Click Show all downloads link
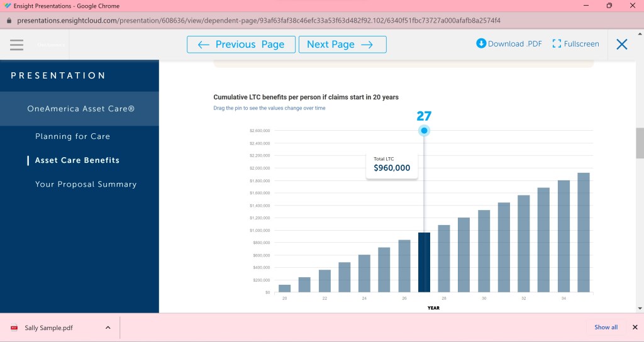Image resolution: width=644 pixels, height=342 pixels. click(606, 328)
